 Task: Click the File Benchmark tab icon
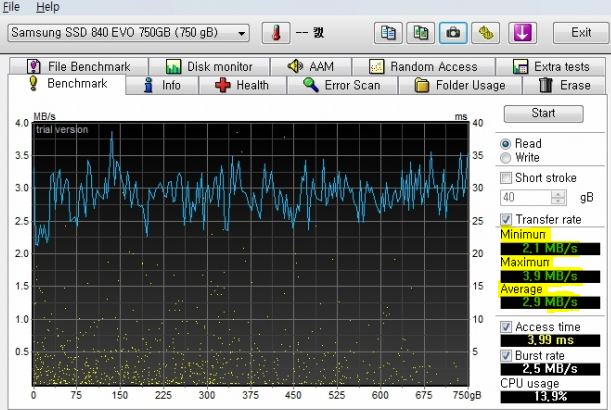34,67
